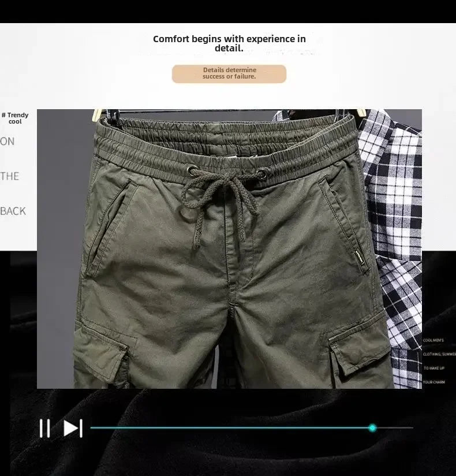Select the '# Trendy cool' hashtag label
Screen dimensions: 456x476
[x=15, y=118]
